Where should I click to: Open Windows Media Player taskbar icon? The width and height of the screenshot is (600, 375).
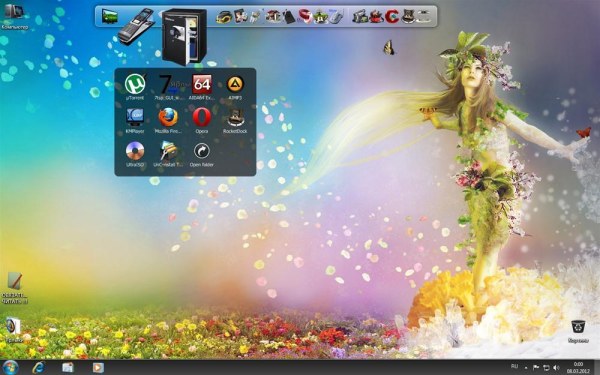click(x=98, y=368)
